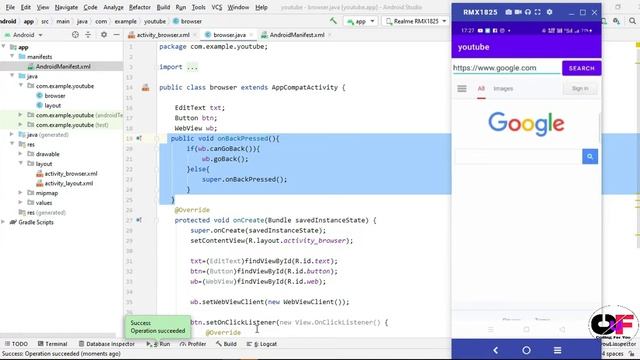Click the override gutter icon beside onBackPressed
Viewport: 640px width, 360px height.
pos(139,138)
